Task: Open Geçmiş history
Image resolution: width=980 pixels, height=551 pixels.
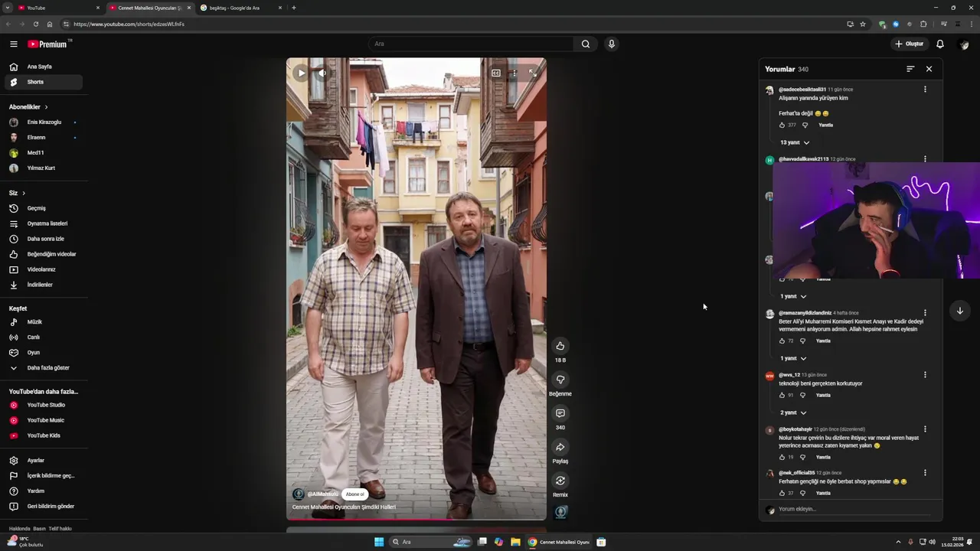Action: pos(43,208)
